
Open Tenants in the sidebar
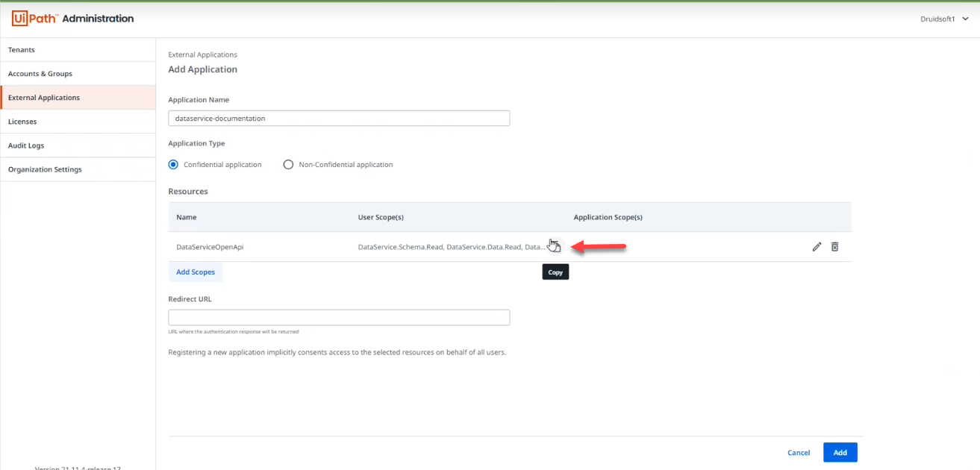point(78,50)
